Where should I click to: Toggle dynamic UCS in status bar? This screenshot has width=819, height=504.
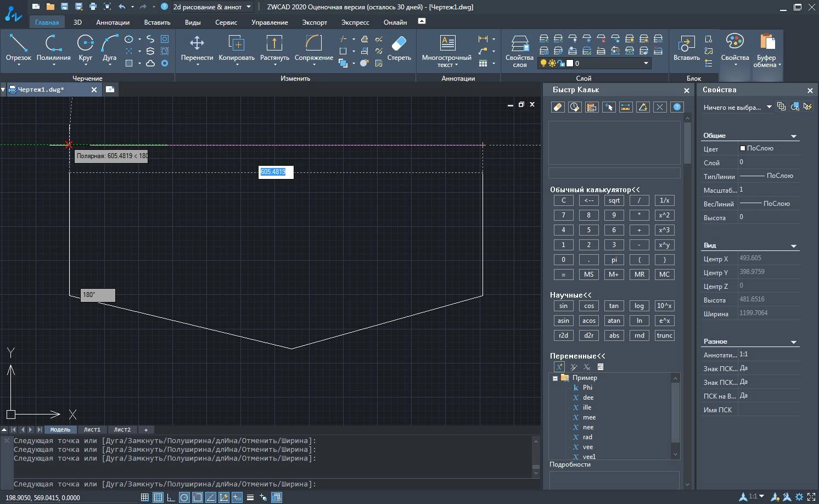[x=224, y=497]
